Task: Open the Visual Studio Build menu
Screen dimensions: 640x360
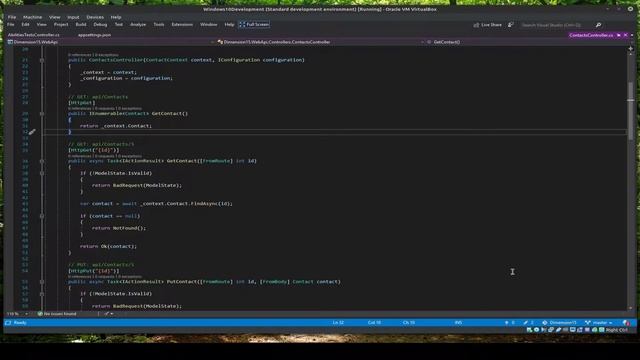Action: 81,24
